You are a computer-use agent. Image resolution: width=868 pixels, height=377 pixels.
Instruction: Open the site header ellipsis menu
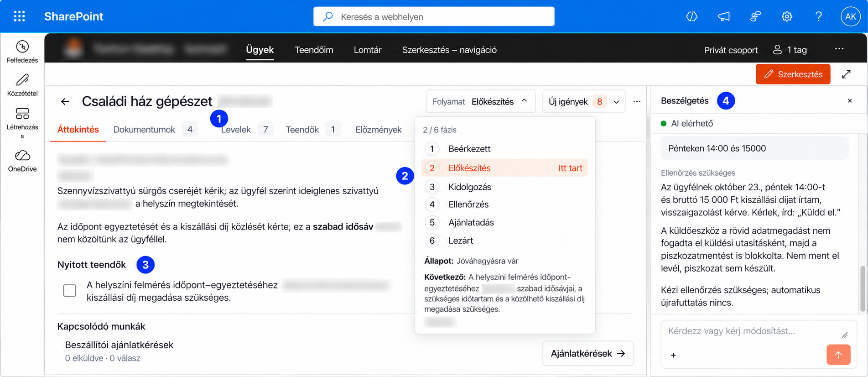[839, 48]
